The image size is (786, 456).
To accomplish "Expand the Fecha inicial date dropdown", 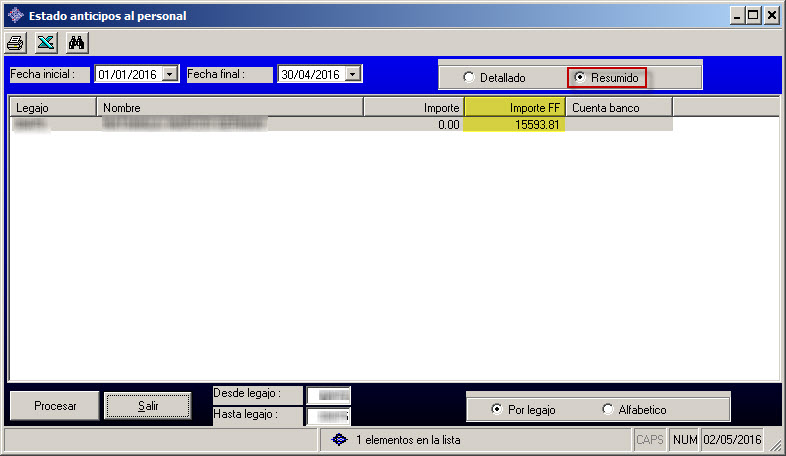I will pyautogui.click(x=170, y=74).
